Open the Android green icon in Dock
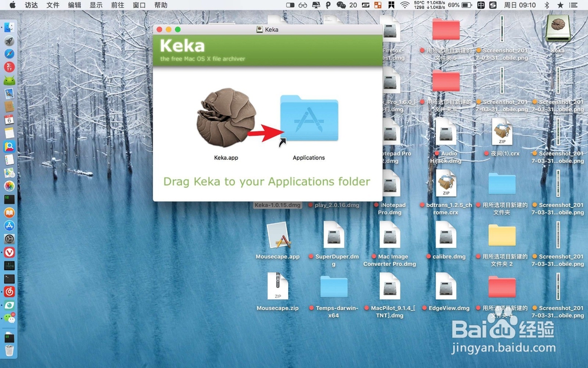 coord(9,80)
